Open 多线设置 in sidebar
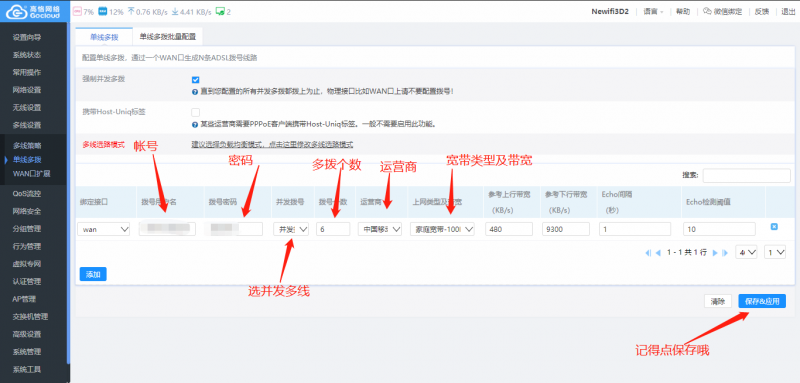This screenshot has width=800, height=383. click(x=27, y=125)
